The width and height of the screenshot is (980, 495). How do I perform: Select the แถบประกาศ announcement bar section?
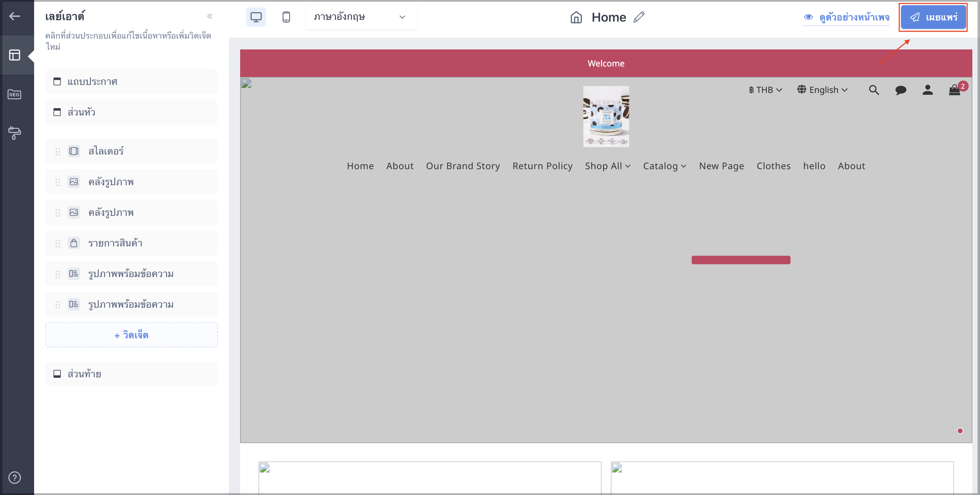(131, 81)
